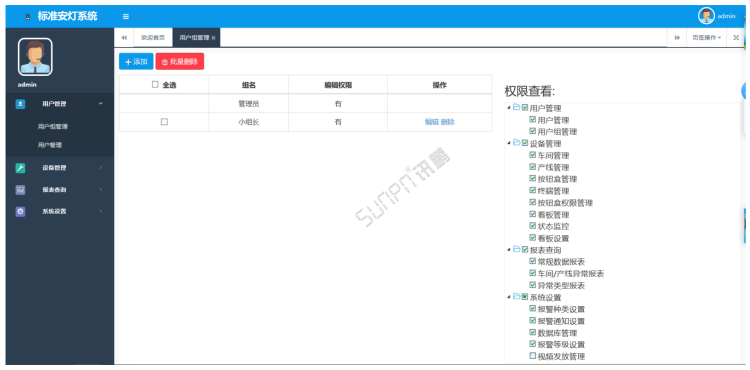Enable the 视频发放管理 permission checkbox

(x=532, y=356)
